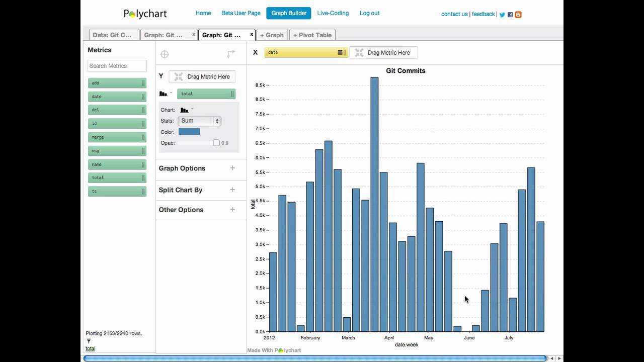Viewport: 644px width, 362px height.
Task: Close the first Graph: Git tab
Action: pos(193,35)
